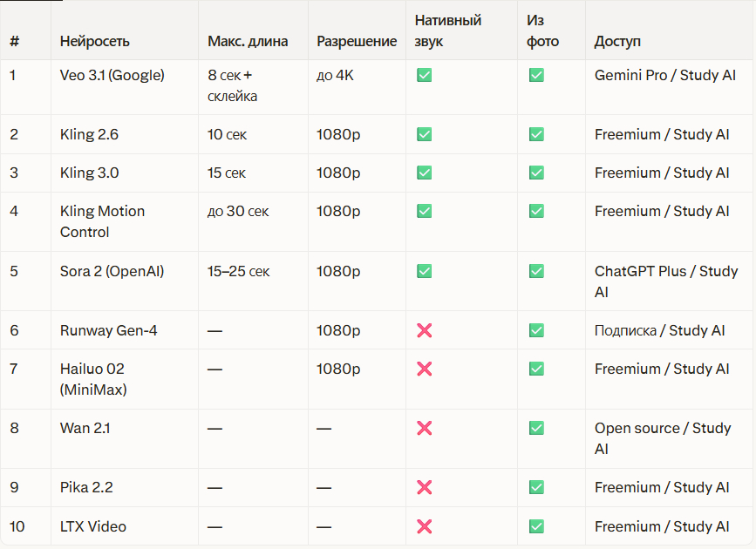The width and height of the screenshot is (756, 549).
Task: Click red cross in Hailuo 02 row
Action: click(425, 369)
